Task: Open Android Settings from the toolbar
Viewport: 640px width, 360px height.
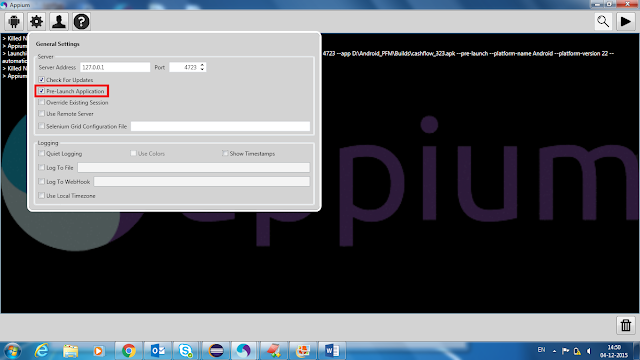Action: [x=14, y=21]
